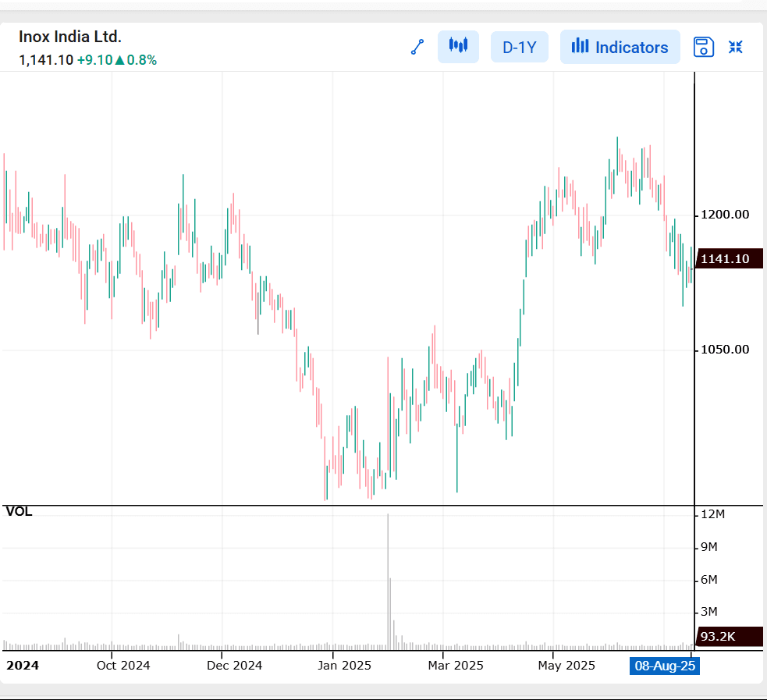Click the Oct 2024 time axis label
The width and height of the screenshot is (767, 700).
[x=123, y=666]
